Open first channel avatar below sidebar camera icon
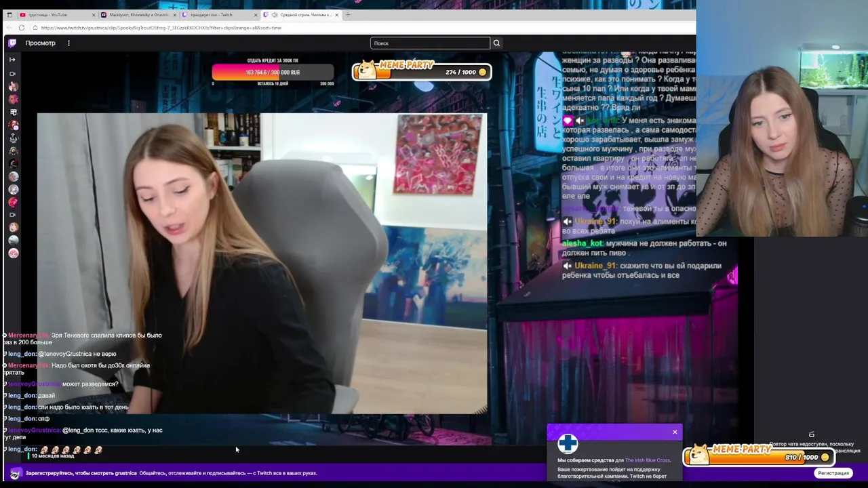 pyautogui.click(x=13, y=87)
